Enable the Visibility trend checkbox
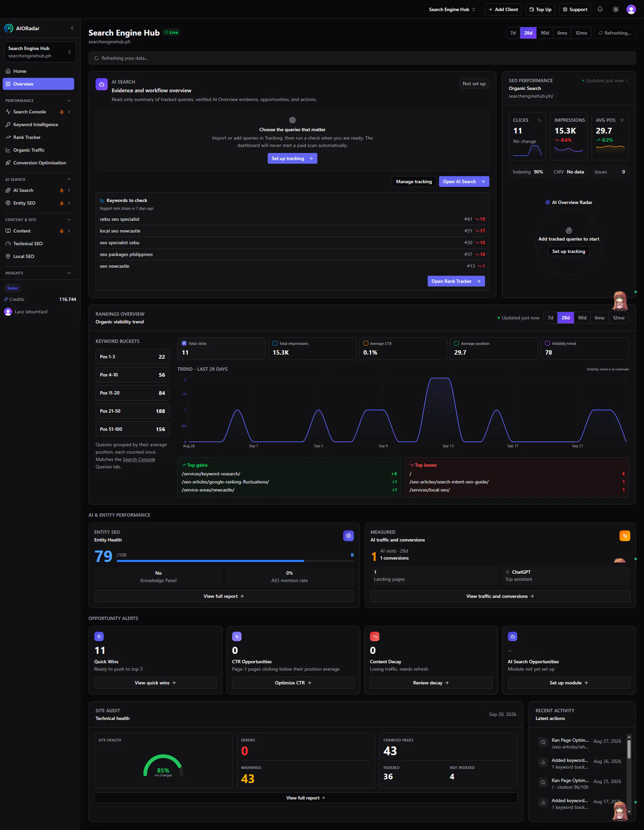 point(547,343)
